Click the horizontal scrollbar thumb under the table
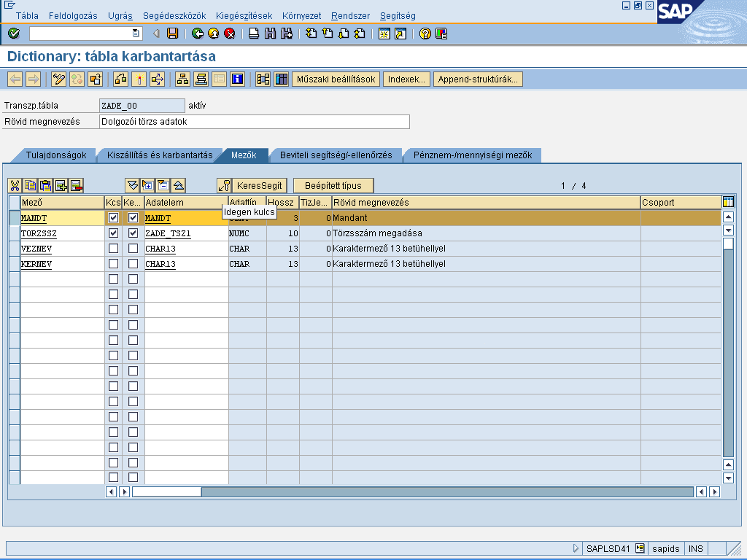 pyautogui.click(x=167, y=491)
